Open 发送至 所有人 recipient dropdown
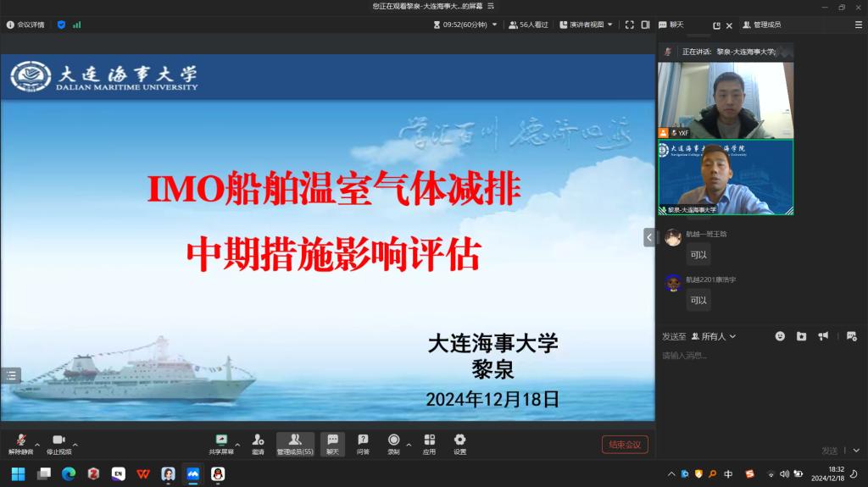Screen dimensions: 868x487 pyautogui.click(x=714, y=336)
